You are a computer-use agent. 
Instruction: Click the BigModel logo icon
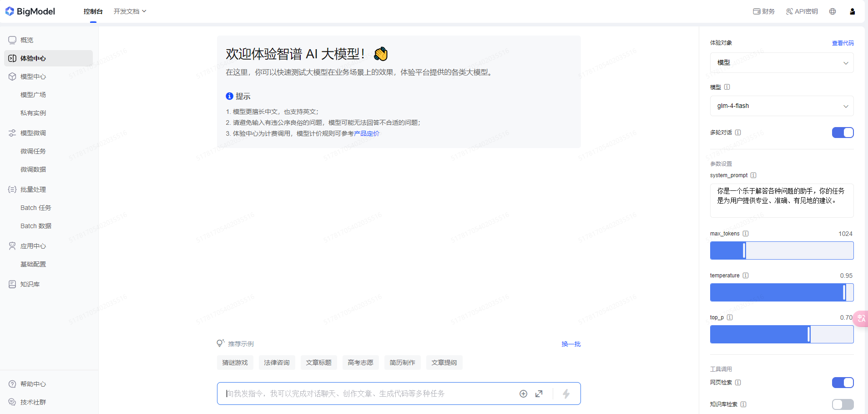(x=10, y=11)
